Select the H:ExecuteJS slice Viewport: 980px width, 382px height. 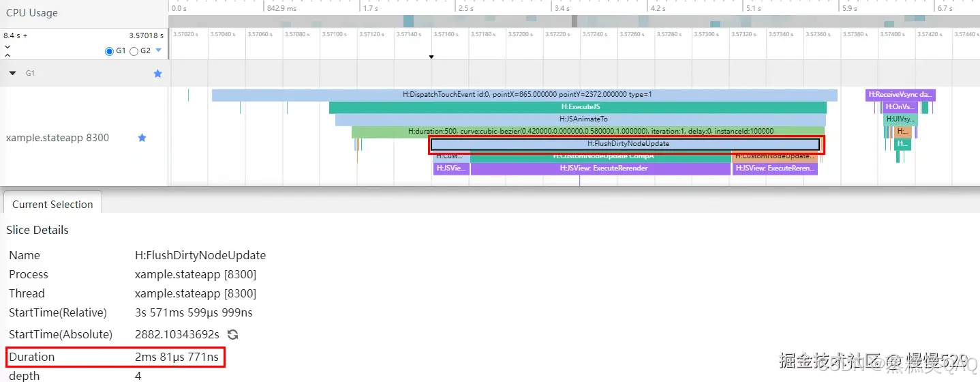point(578,107)
